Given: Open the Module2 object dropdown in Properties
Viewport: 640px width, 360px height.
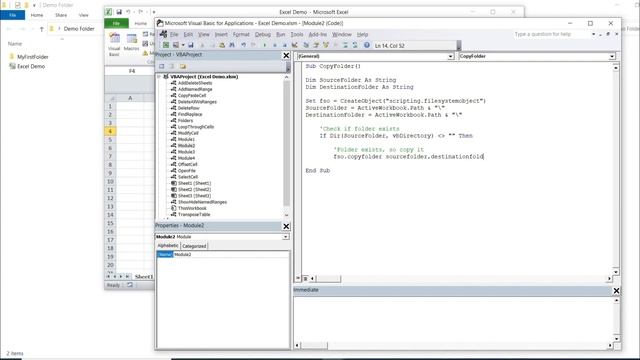Looking at the screenshot, I should tap(286, 237).
